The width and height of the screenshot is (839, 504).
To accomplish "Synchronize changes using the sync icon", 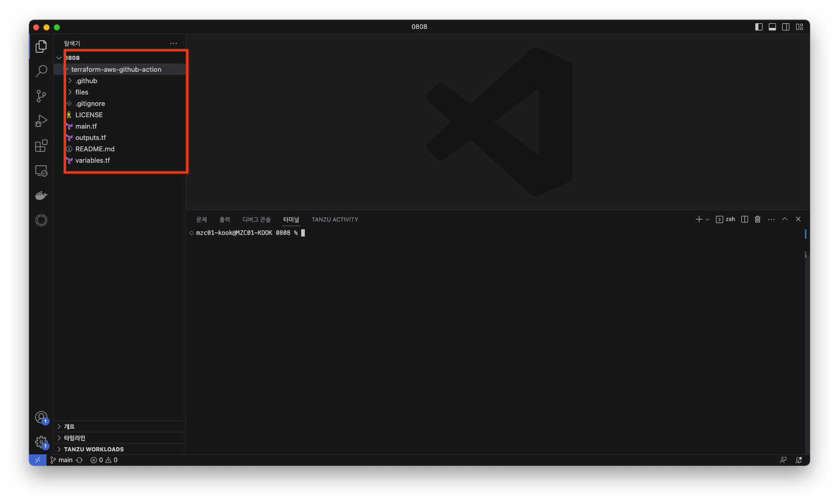I will (x=80, y=460).
